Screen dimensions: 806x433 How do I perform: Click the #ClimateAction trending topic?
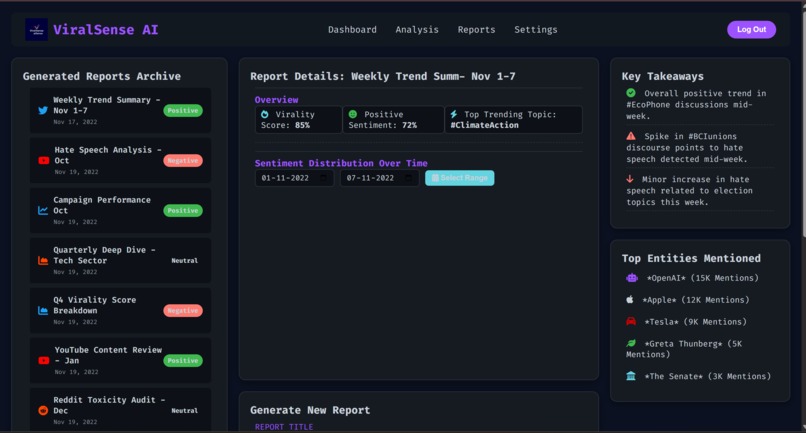click(x=485, y=125)
